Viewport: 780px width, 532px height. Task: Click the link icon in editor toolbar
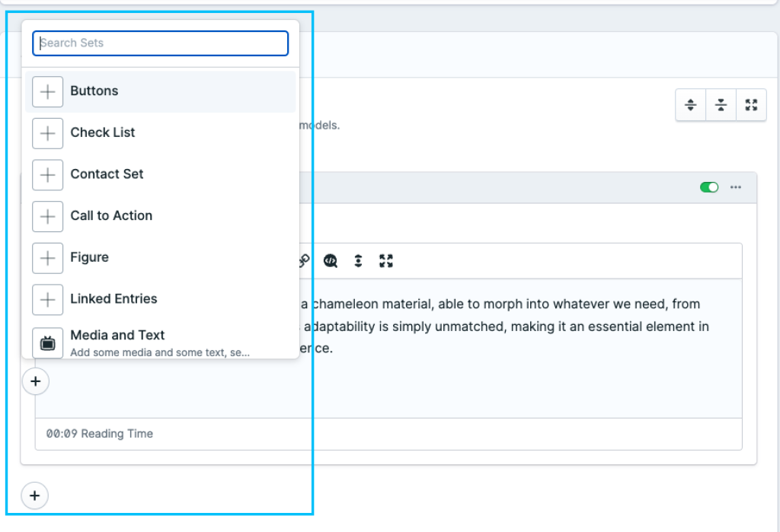[304, 261]
